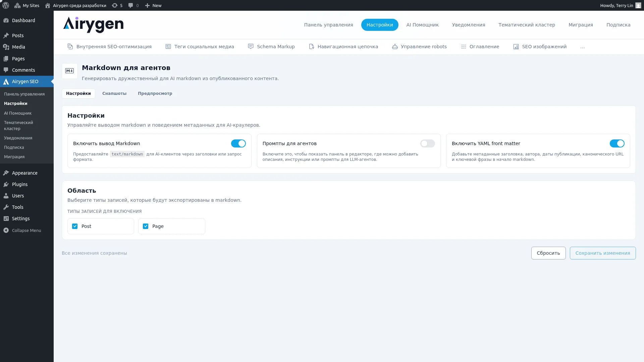Click Media icon in sidebar

coord(6,47)
